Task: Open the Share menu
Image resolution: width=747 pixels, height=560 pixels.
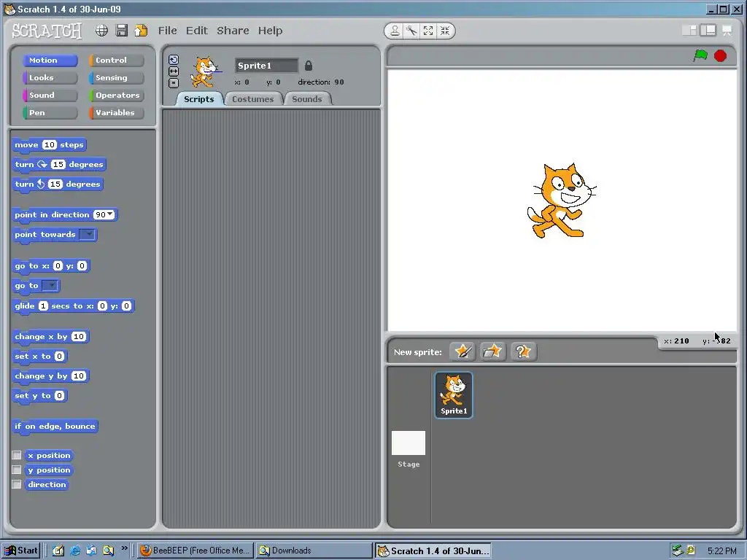Action: coord(233,31)
